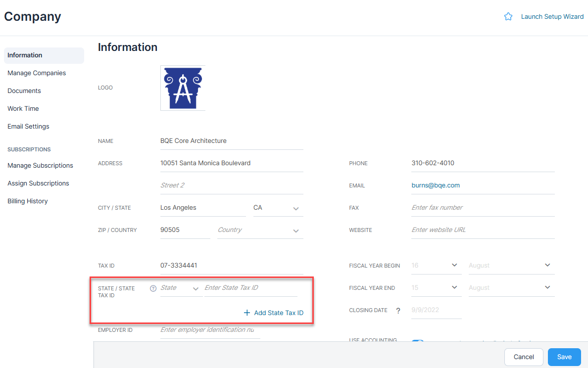Click the BQE company logo image
Viewport: 588px width, 368px height.
tap(183, 88)
